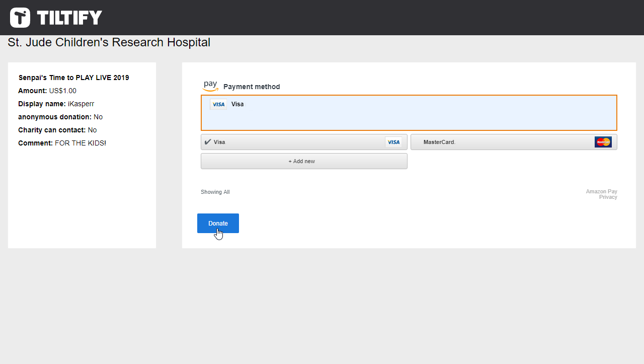Click the Amazon Pay logo icon
This screenshot has height=364, width=644.
[x=210, y=86]
